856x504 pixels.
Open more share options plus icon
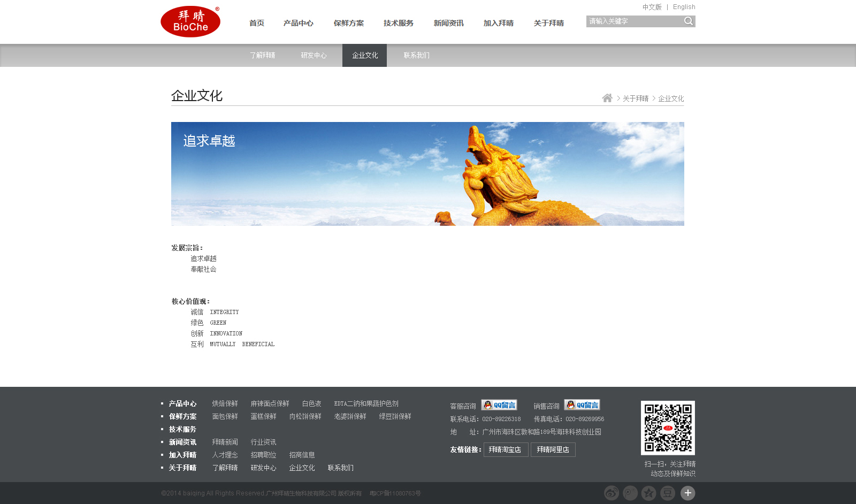tap(688, 493)
